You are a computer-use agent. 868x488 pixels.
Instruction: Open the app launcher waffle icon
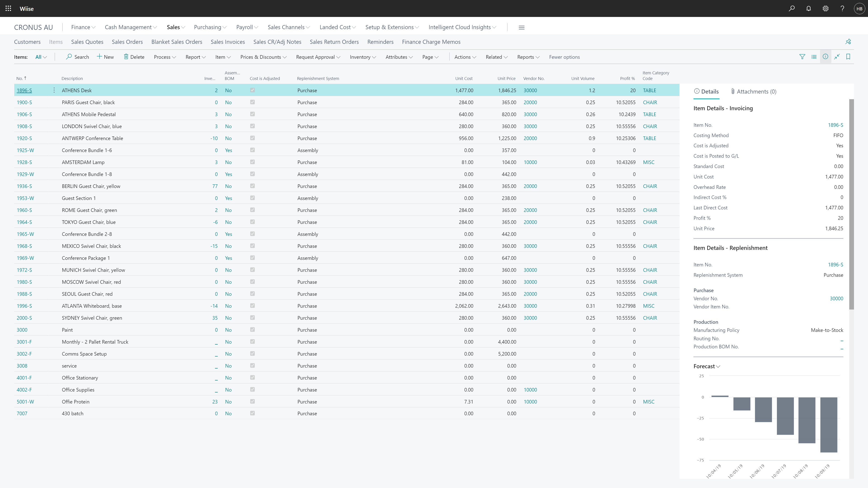tap(8, 8)
